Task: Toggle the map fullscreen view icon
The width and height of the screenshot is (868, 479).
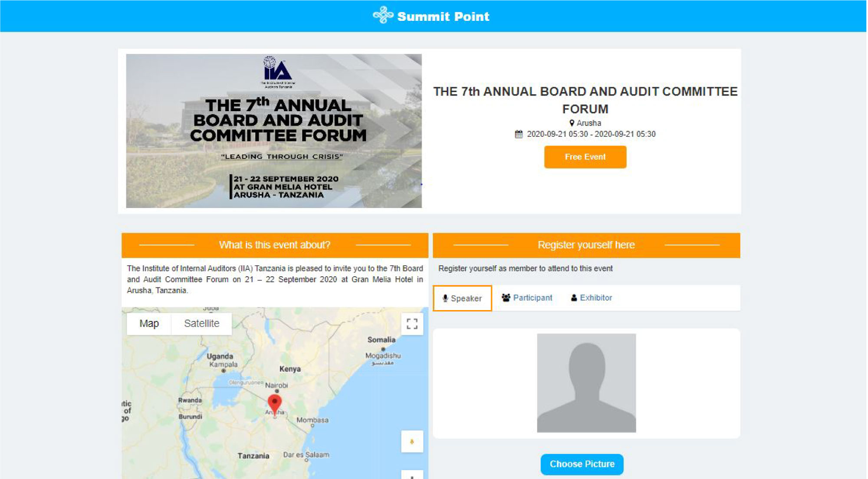Action: [412, 324]
